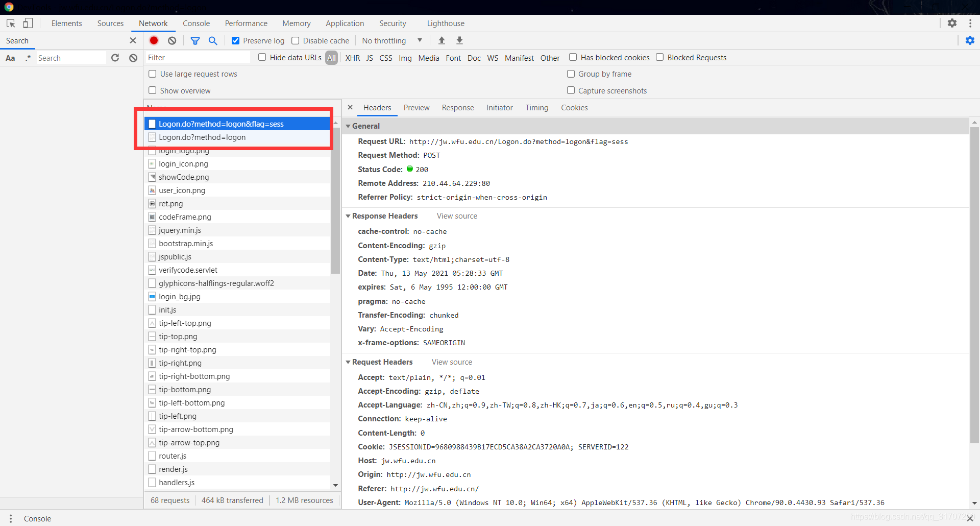Click the network Filter input field
This screenshot has width=980, height=526.
tap(198, 58)
